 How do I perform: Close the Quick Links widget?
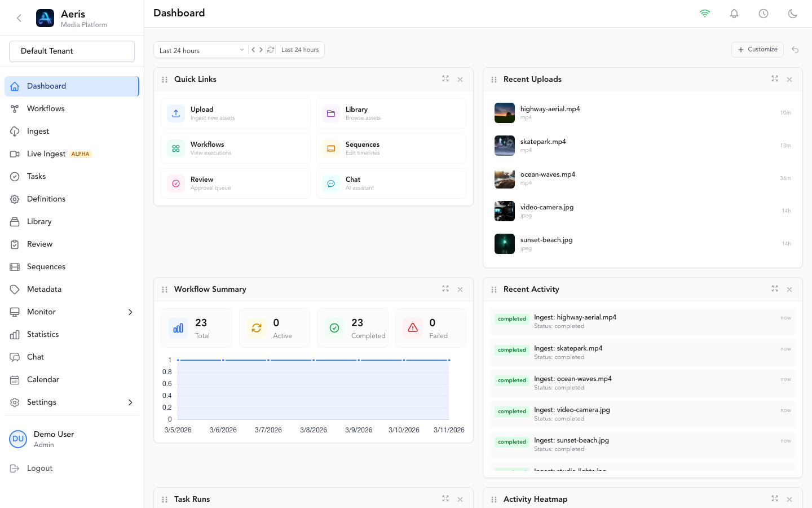point(460,80)
